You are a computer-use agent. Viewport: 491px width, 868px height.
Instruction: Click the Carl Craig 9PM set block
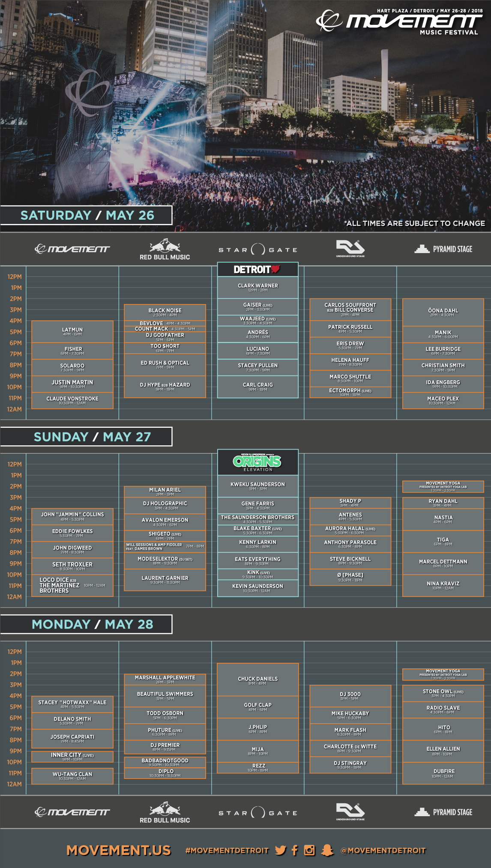click(258, 387)
